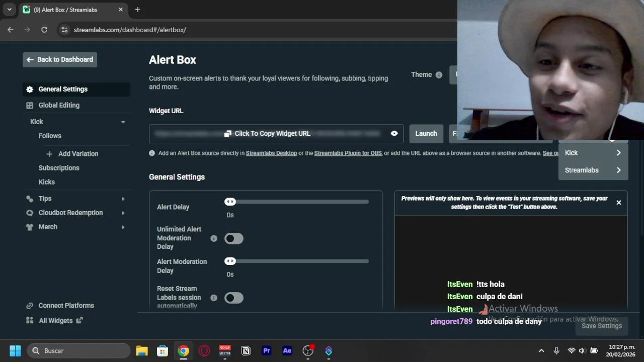Screen dimensions: 644x362
Task: Click the plus icon beside Add Variation
Action: click(x=49, y=154)
